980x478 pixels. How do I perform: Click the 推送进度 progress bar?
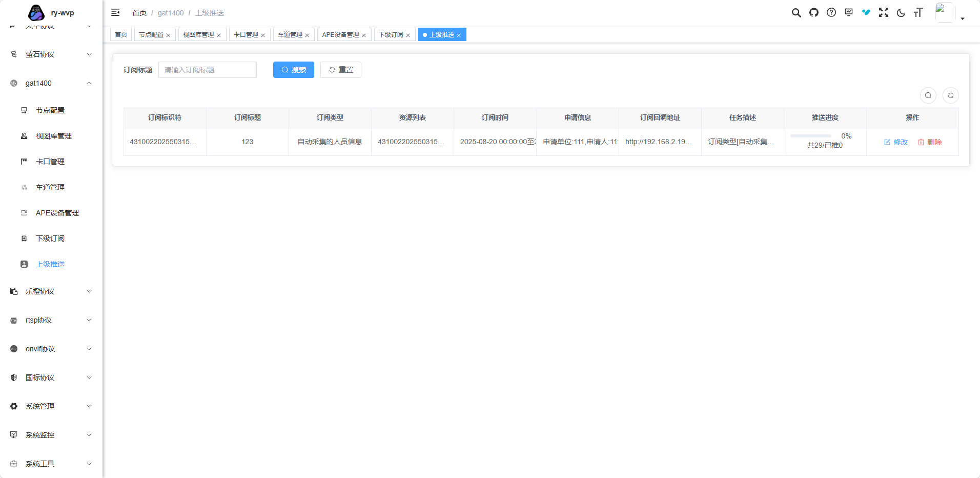click(810, 136)
